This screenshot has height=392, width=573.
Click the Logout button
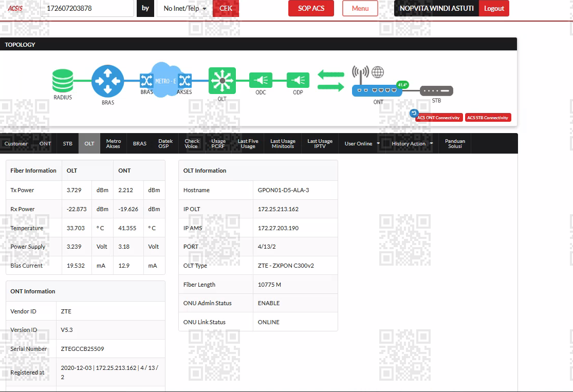click(494, 8)
